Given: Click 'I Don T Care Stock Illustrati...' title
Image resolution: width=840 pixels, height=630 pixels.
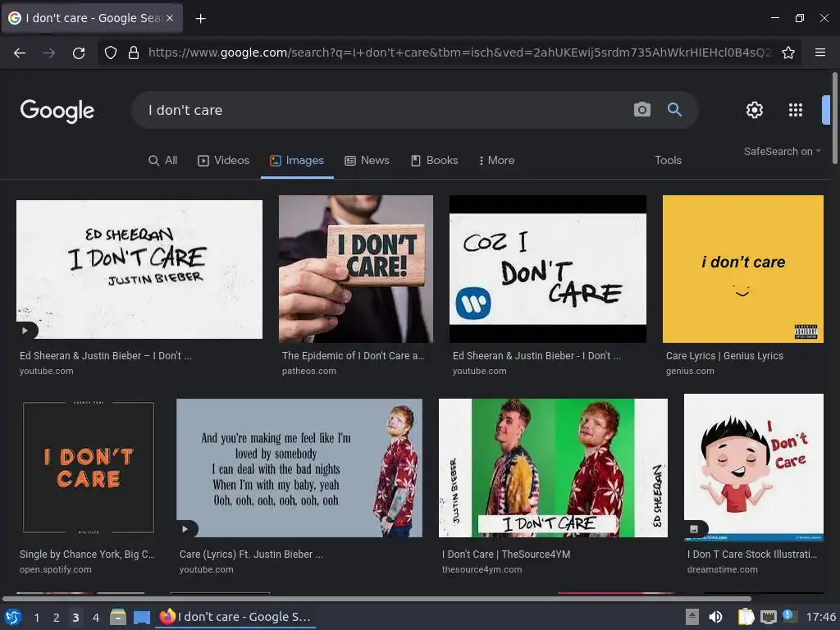Looking at the screenshot, I should 752,555.
